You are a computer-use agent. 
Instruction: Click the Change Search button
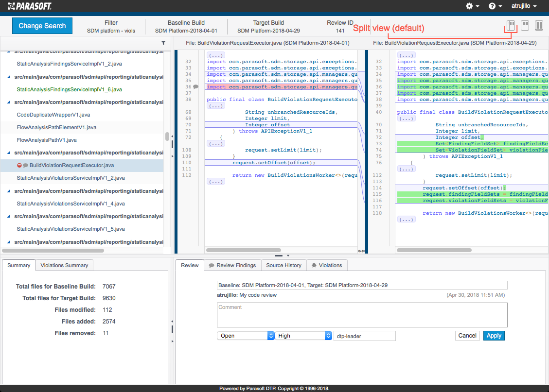click(x=42, y=26)
